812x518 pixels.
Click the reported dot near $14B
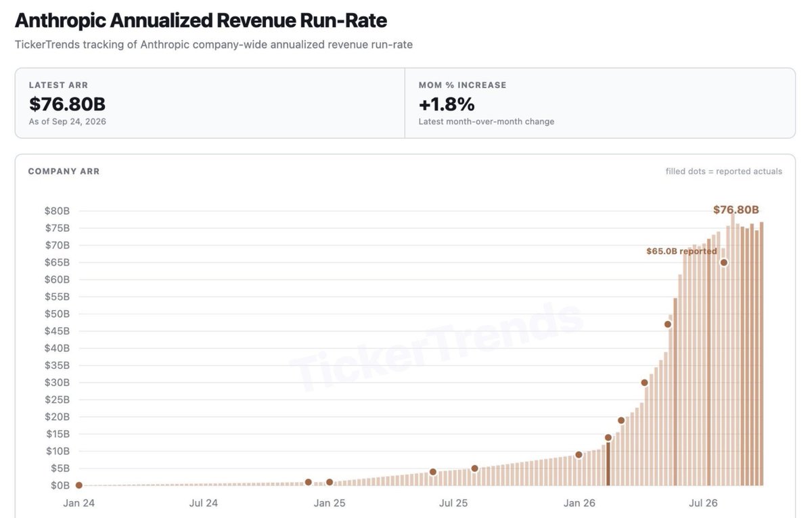pyautogui.click(x=608, y=437)
